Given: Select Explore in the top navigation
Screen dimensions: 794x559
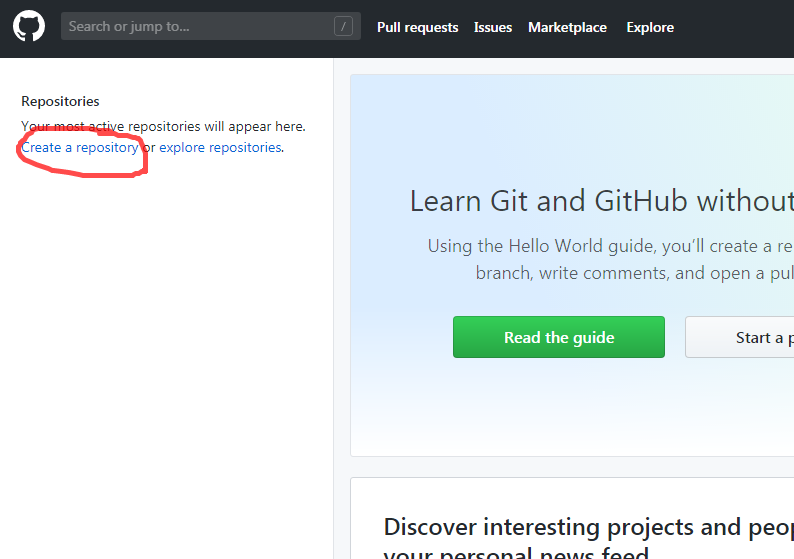Looking at the screenshot, I should coord(650,27).
